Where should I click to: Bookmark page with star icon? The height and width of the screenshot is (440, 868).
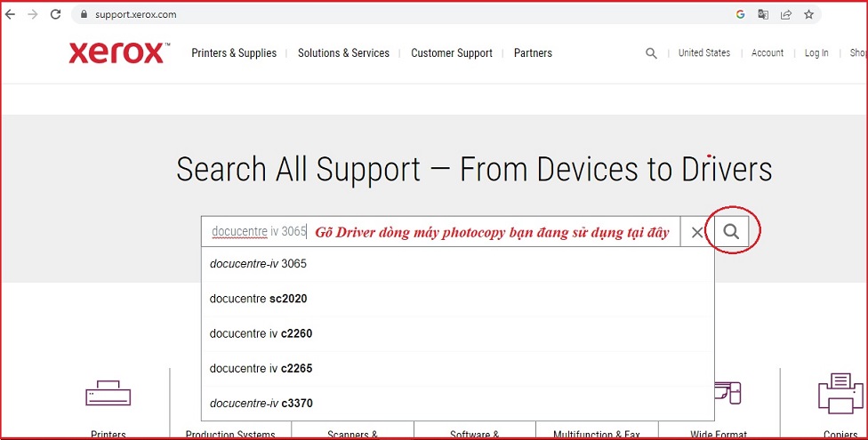[808, 14]
